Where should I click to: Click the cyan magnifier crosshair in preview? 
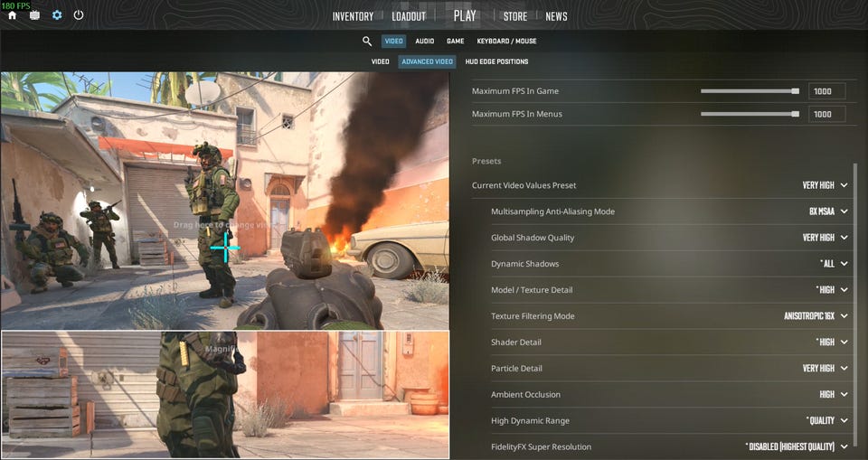tap(225, 247)
